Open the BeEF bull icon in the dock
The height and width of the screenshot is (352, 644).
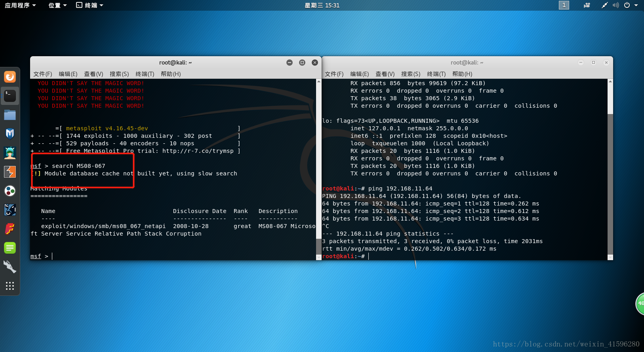(x=10, y=210)
